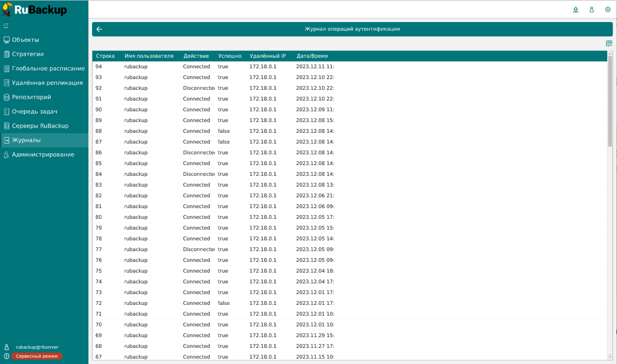Click the Сервисный режим red badge
617x364 pixels.
pos(37,356)
